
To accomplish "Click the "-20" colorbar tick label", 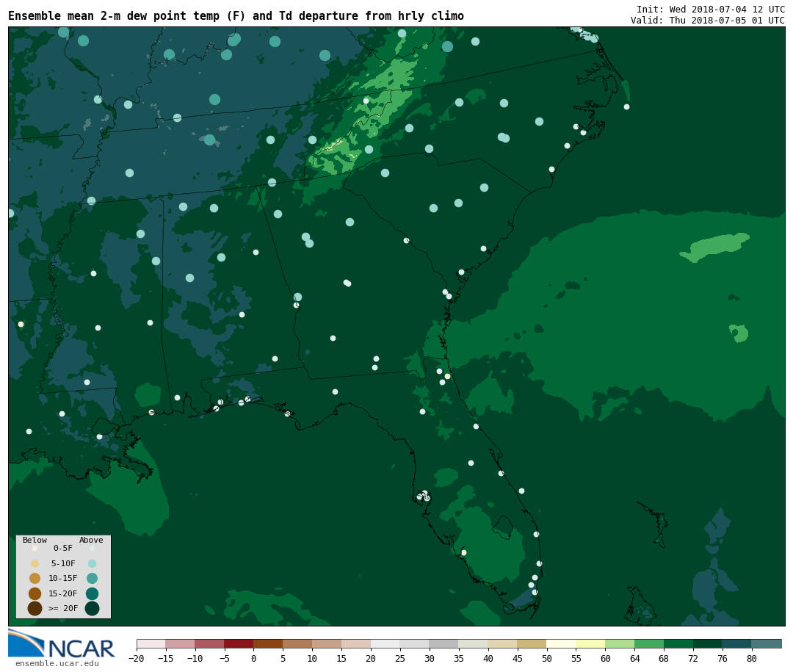I will [x=137, y=658].
